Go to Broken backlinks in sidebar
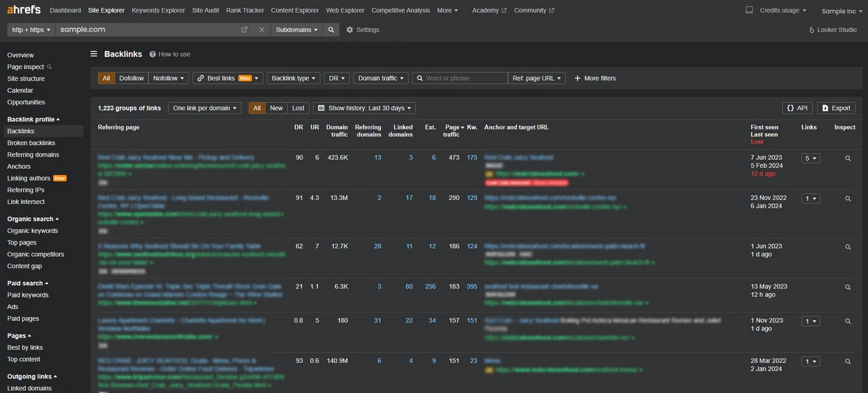The image size is (868, 393). coord(31,143)
